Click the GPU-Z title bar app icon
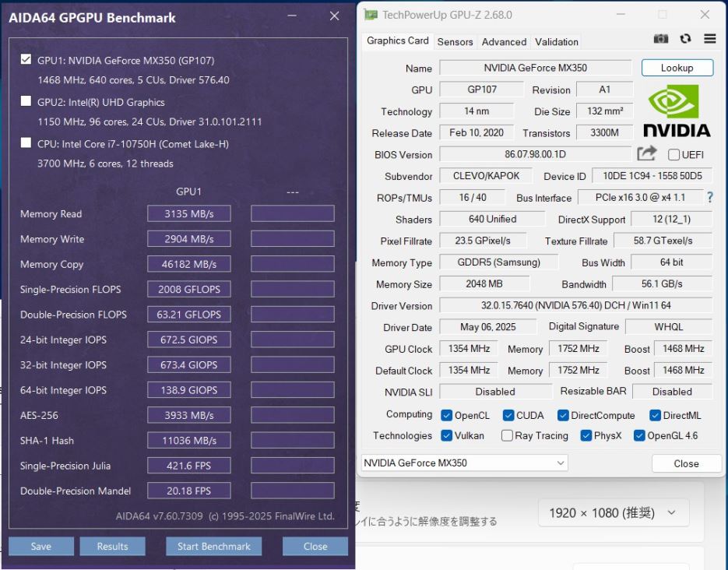This screenshot has height=570, width=728. 371,15
